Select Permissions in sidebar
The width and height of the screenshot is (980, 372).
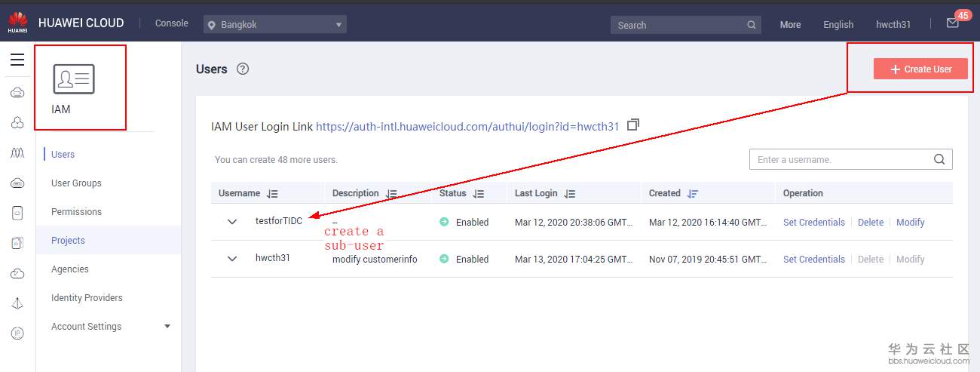tap(76, 212)
